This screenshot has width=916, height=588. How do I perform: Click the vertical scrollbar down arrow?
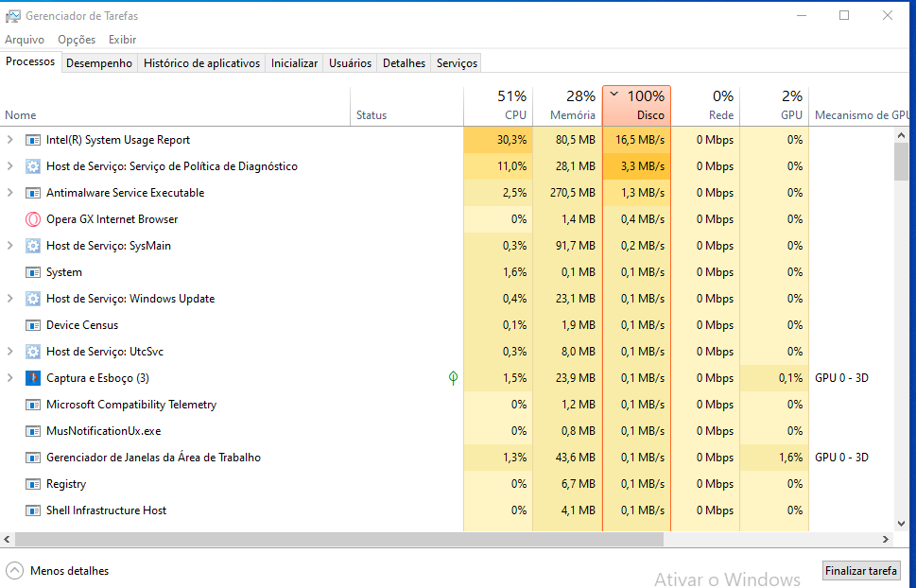tap(901, 525)
